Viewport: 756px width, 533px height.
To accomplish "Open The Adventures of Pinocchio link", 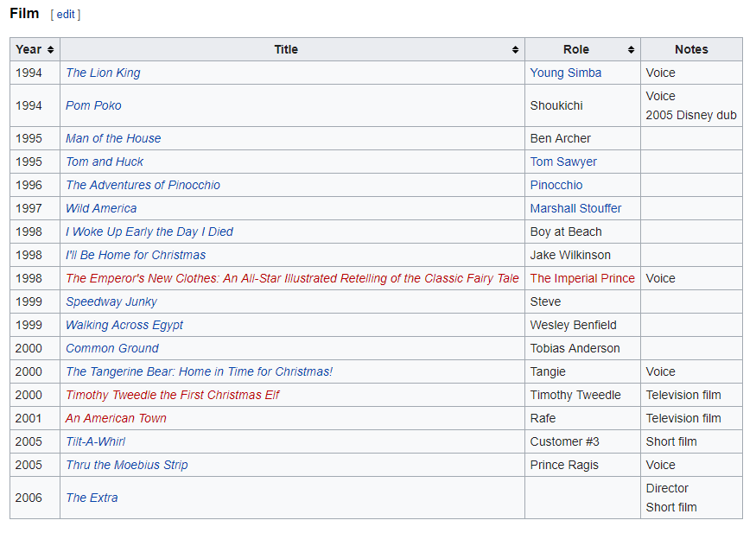I will pos(143,185).
